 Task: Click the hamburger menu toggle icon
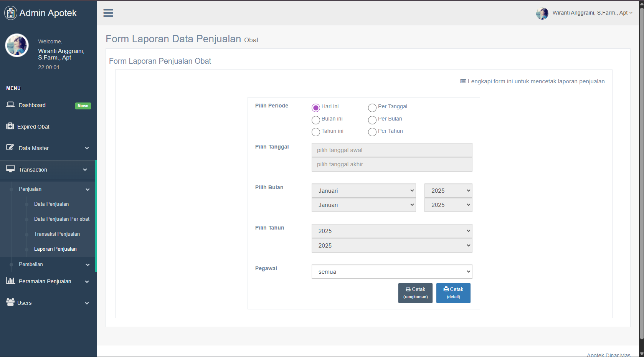coord(108,13)
